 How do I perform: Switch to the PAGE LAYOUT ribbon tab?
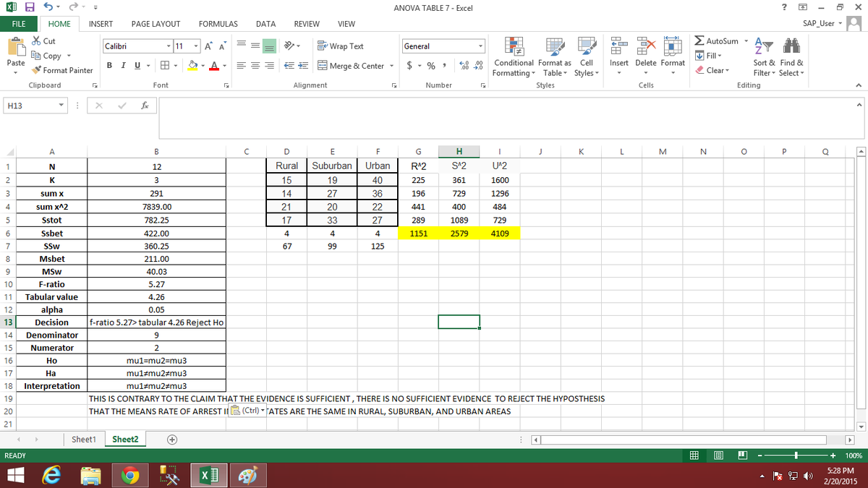pos(156,24)
